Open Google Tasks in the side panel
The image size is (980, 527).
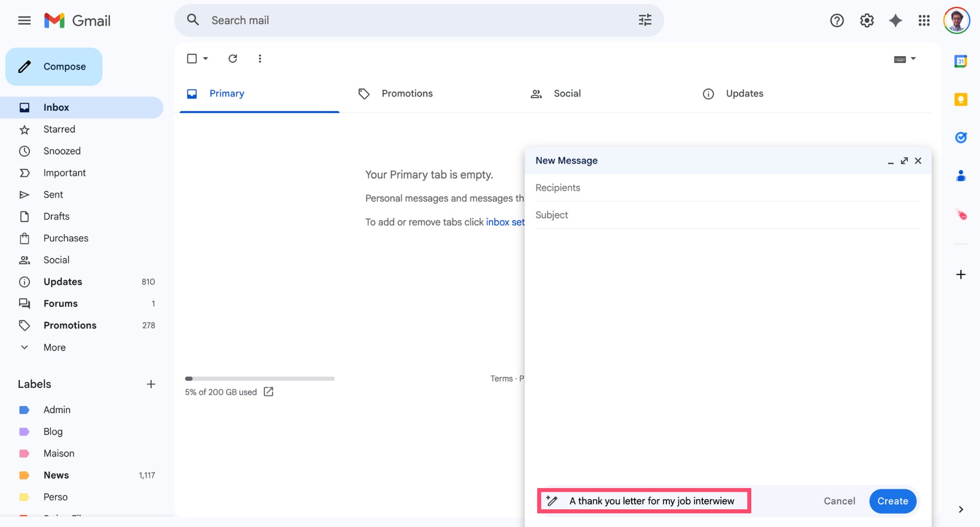click(x=961, y=137)
